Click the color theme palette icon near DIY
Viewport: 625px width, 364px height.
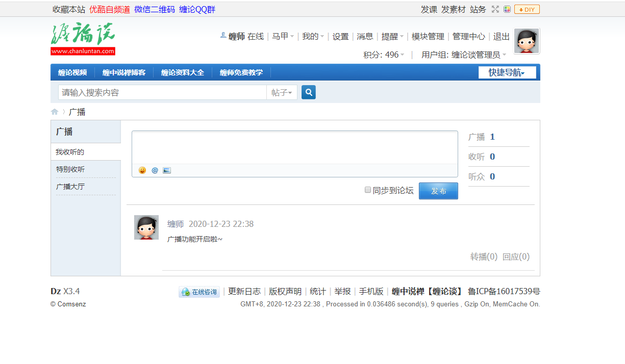click(507, 9)
